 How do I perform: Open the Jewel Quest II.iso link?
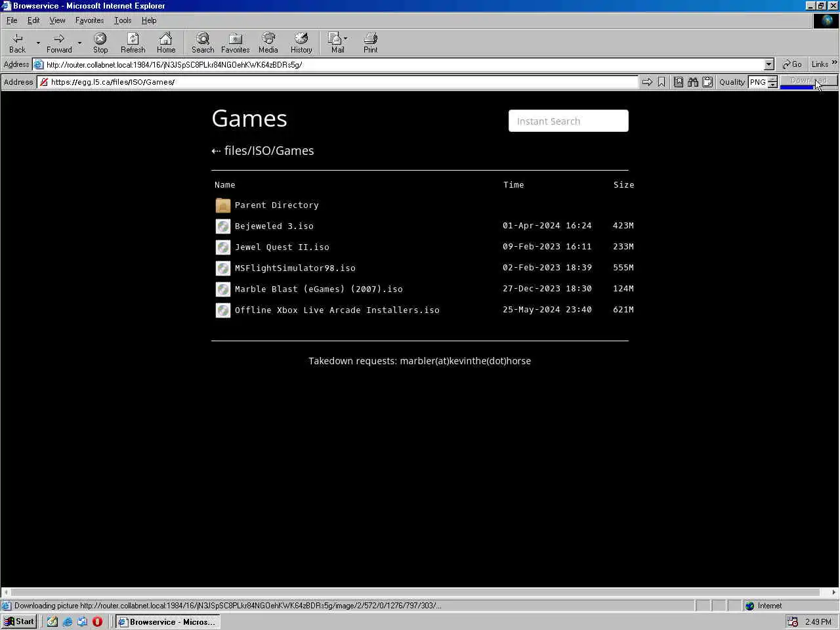[282, 247]
